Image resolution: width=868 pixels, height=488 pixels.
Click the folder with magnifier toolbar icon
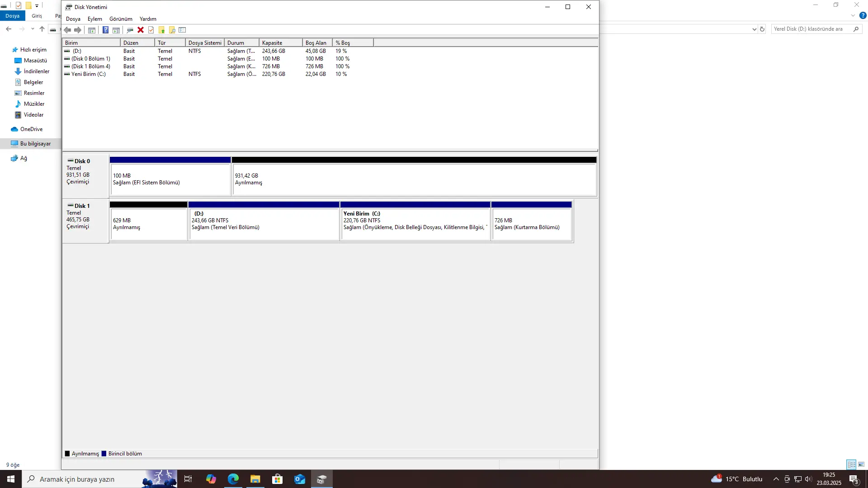pos(172,30)
